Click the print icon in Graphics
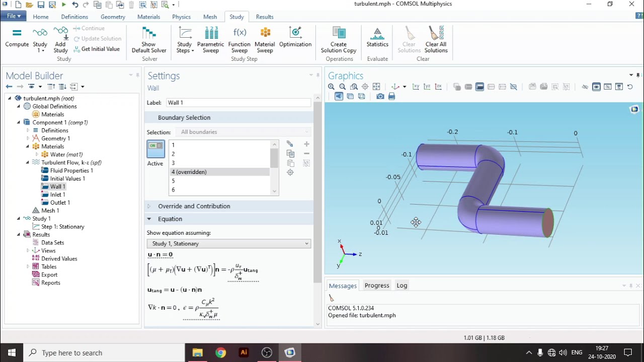The width and height of the screenshot is (644, 362). [391, 97]
